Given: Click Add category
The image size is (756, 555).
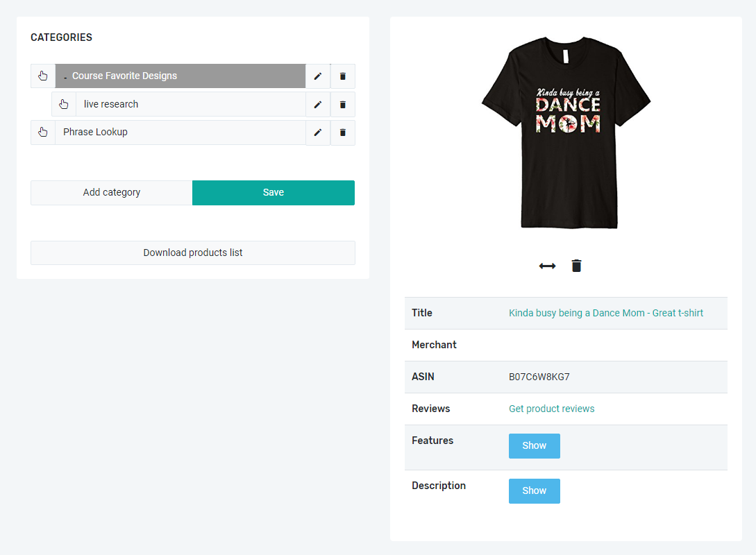Looking at the screenshot, I should point(111,192).
